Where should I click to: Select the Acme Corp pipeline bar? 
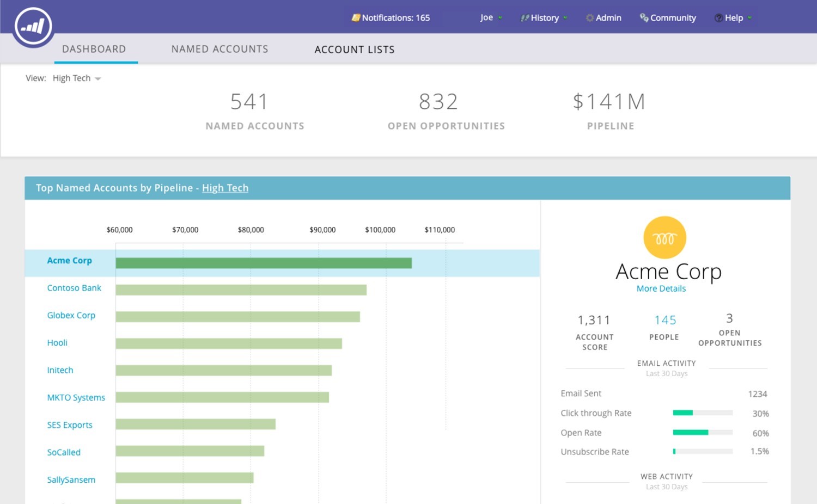tap(264, 263)
